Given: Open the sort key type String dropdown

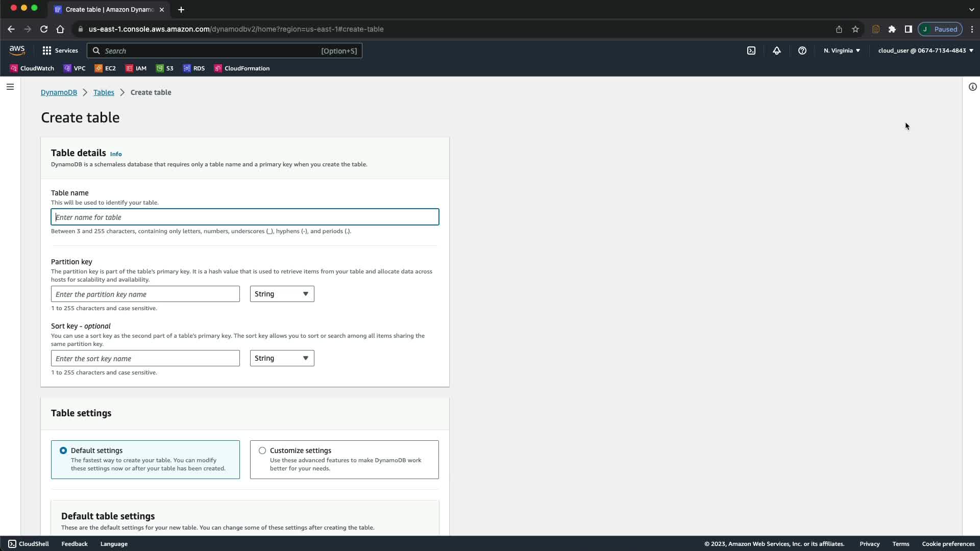Looking at the screenshot, I should tap(282, 358).
